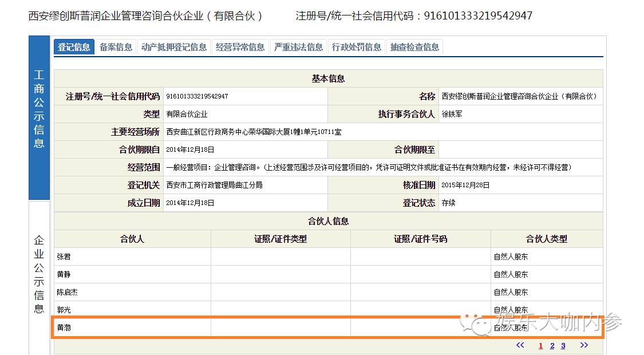Screen dimensions: 644x355
Task: Switch to the 登记信息 tab
Action: coord(74,47)
